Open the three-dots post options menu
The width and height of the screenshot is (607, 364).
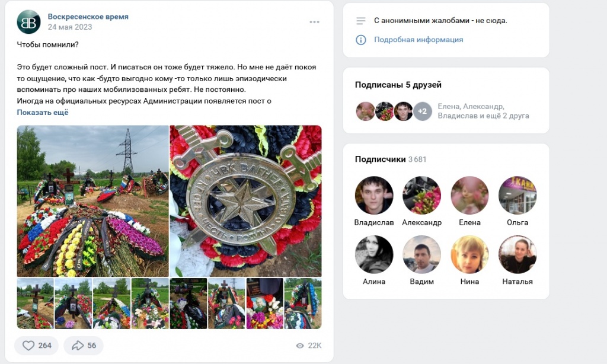314,22
